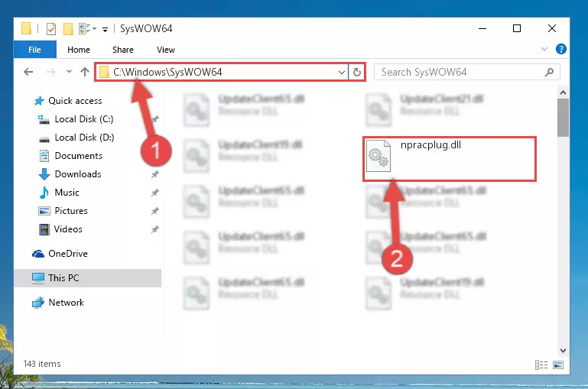The width and height of the screenshot is (588, 389).
Task: Switch to details view layout
Action: pyautogui.click(x=541, y=365)
